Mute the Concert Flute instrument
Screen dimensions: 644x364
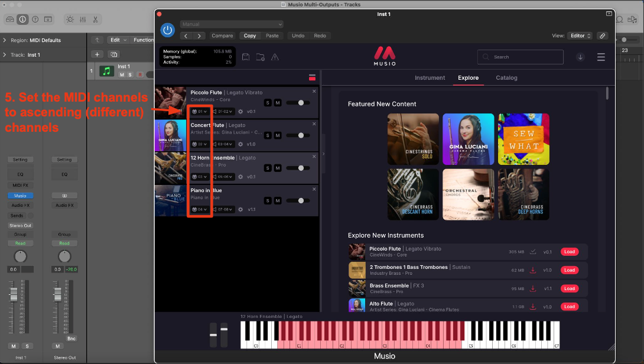coord(278,135)
